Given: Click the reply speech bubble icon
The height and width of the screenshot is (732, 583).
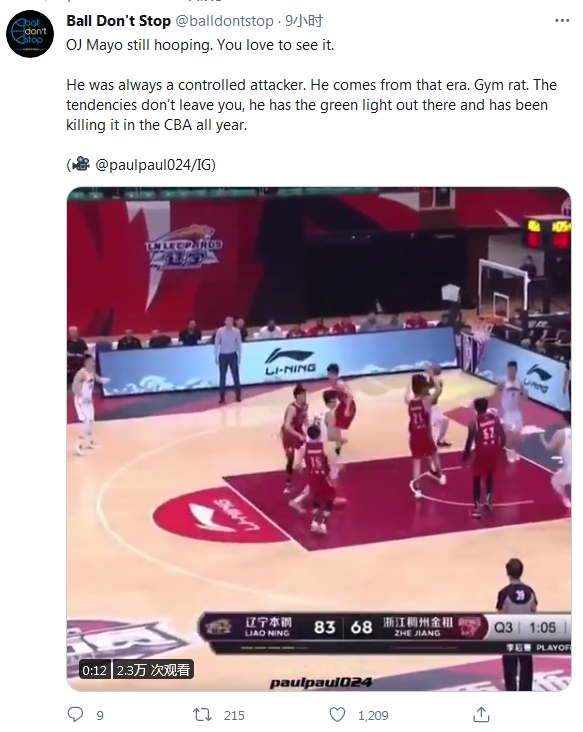Looking at the screenshot, I should 75,715.
